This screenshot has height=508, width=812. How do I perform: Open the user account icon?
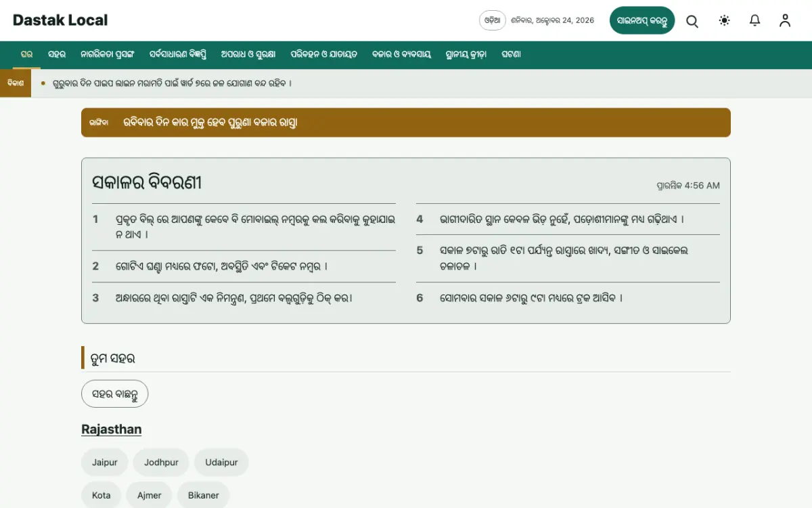point(785,20)
